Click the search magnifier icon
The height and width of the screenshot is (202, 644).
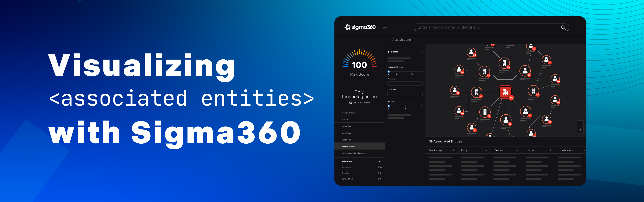click(563, 27)
